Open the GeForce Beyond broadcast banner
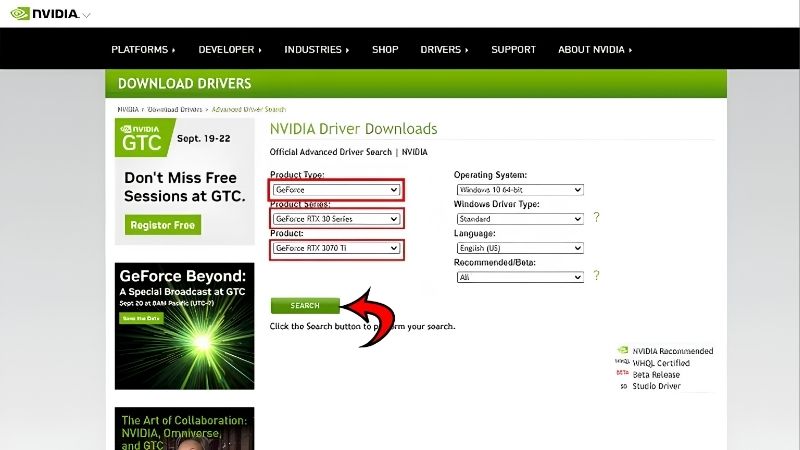This screenshot has height=450, width=800. (184, 326)
